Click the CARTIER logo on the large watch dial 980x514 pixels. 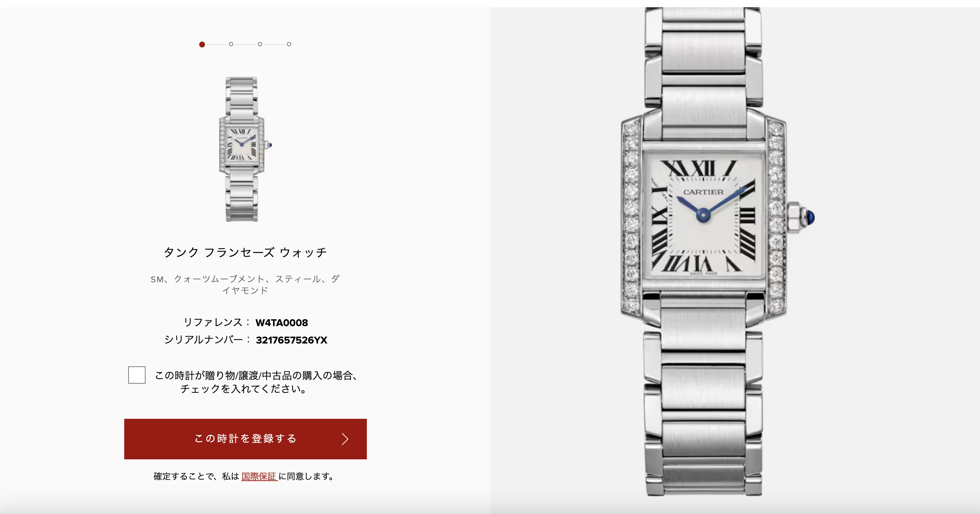click(x=703, y=192)
